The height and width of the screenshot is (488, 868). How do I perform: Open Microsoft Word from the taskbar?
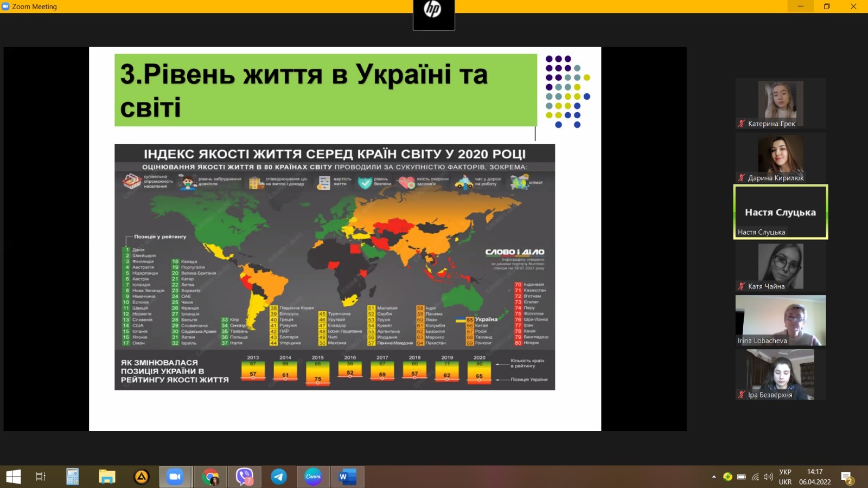347,477
